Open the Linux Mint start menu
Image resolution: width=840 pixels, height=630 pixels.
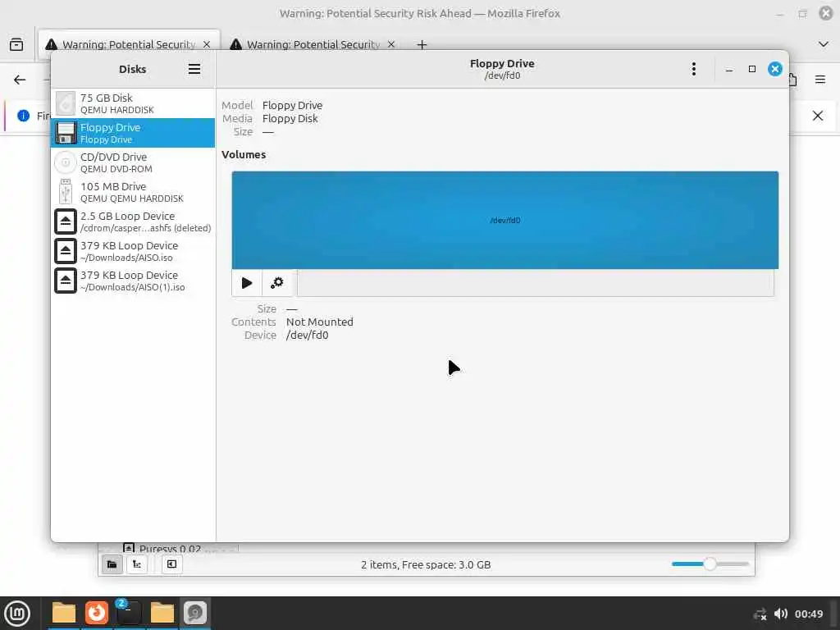point(17,614)
